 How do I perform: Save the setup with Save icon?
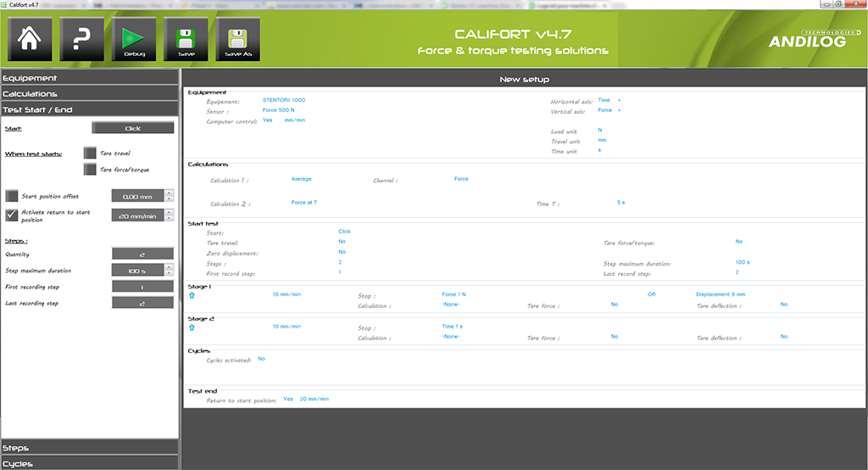coord(186,39)
